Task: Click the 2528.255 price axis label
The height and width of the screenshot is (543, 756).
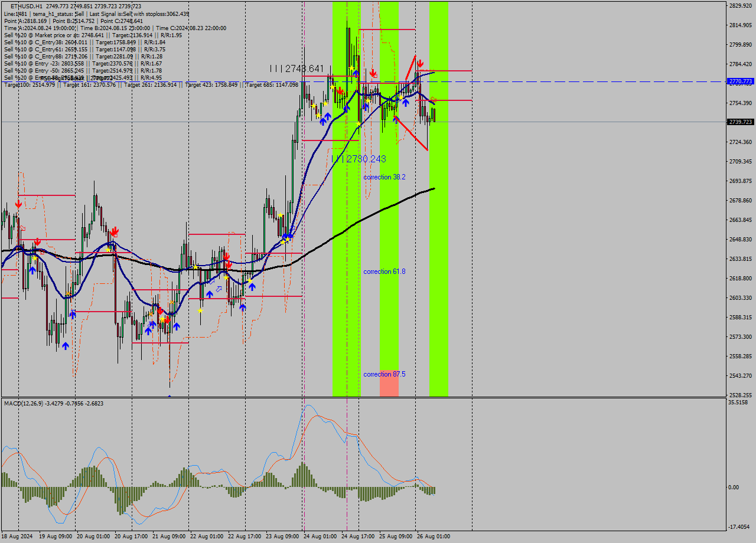Action: [741, 395]
